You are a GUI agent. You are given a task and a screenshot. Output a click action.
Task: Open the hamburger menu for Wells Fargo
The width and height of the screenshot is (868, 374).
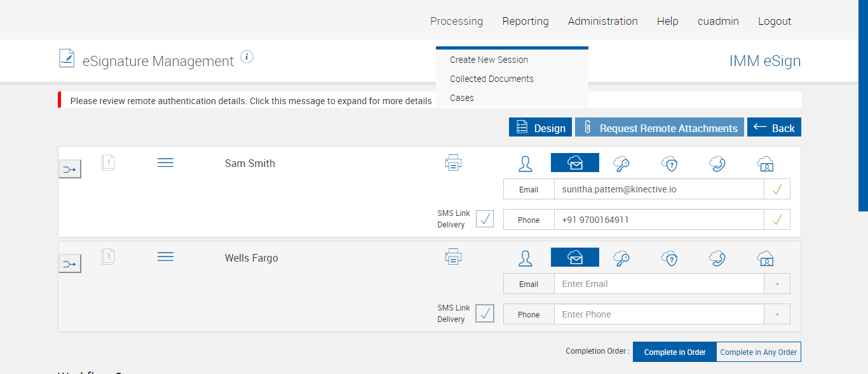pyautogui.click(x=165, y=257)
